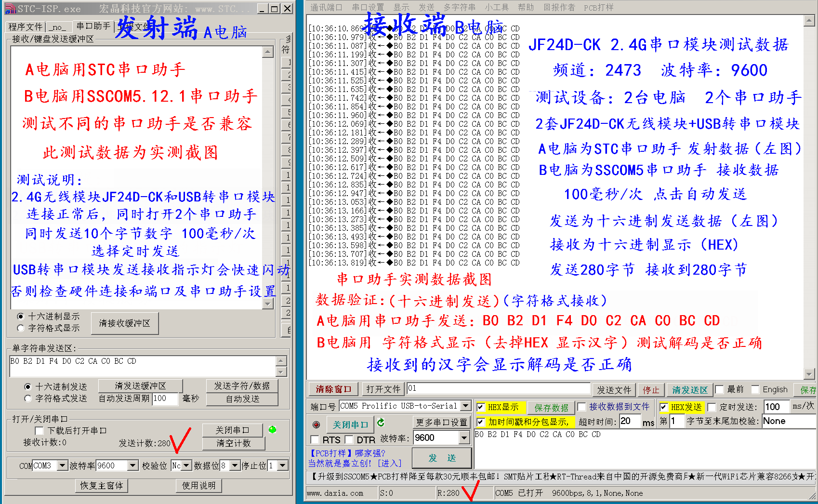Image resolution: width=818 pixels, height=504 pixels.
Task: Enable 下载后打开串口 checkbox
Action: point(40,430)
